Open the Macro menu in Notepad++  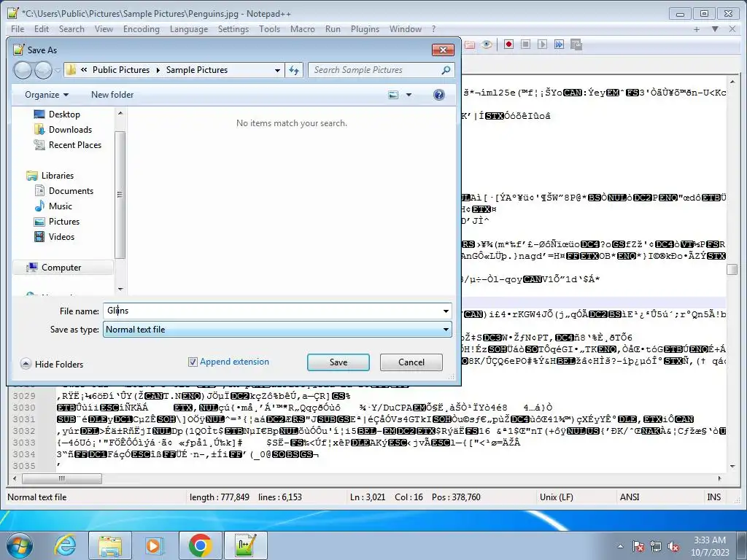tap(303, 29)
